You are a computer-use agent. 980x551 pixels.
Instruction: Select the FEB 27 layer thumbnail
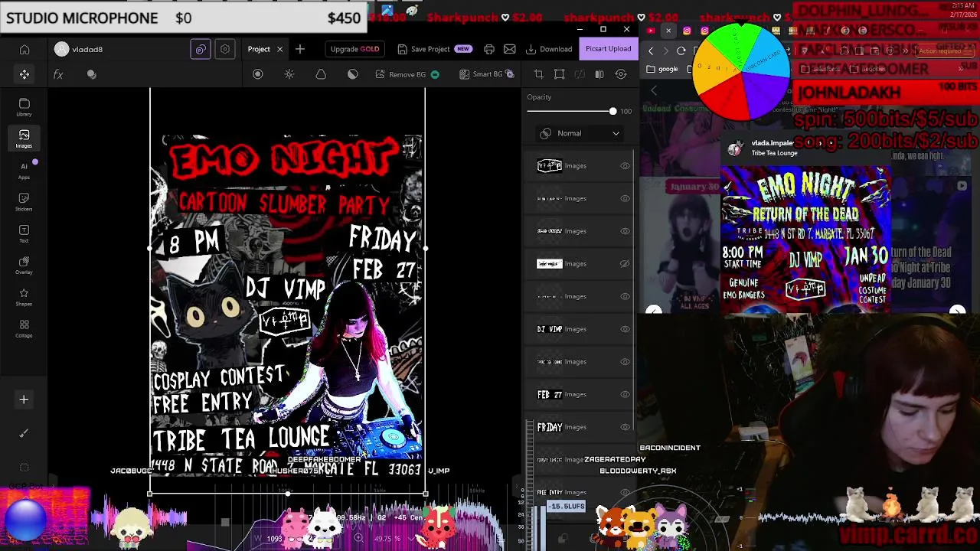tap(550, 395)
